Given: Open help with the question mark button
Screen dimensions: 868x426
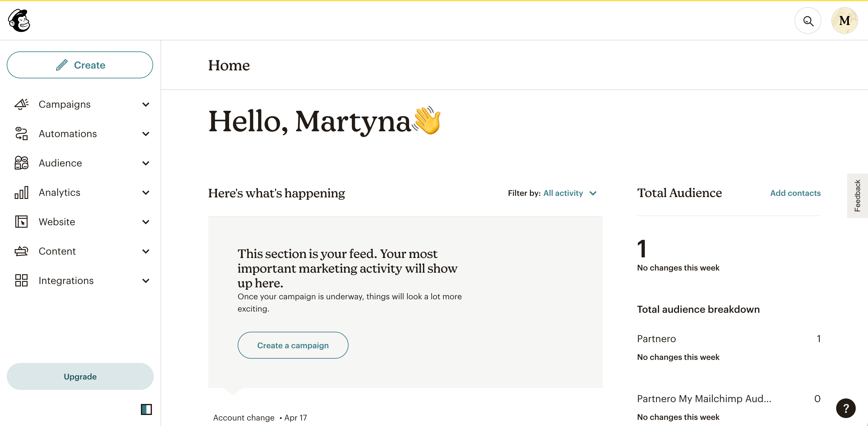Looking at the screenshot, I should coord(846,408).
